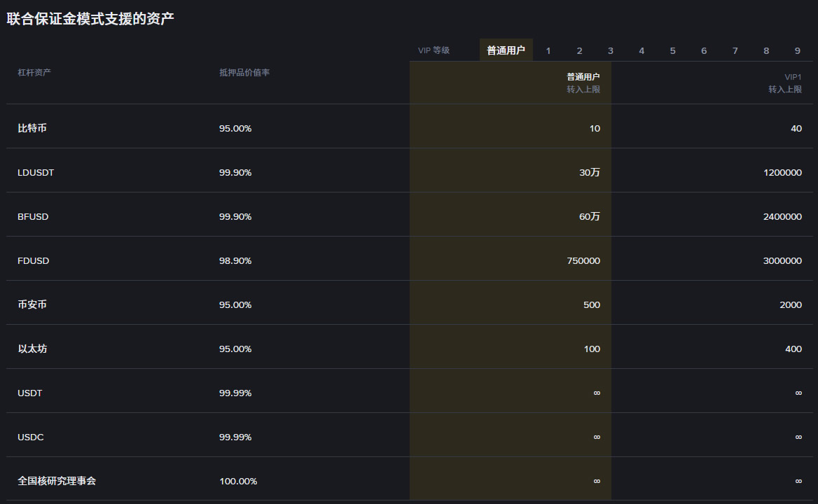Viewport: 818px width, 504px height.
Task: Click the 币安币 asset name
Action: click(x=32, y=305)
